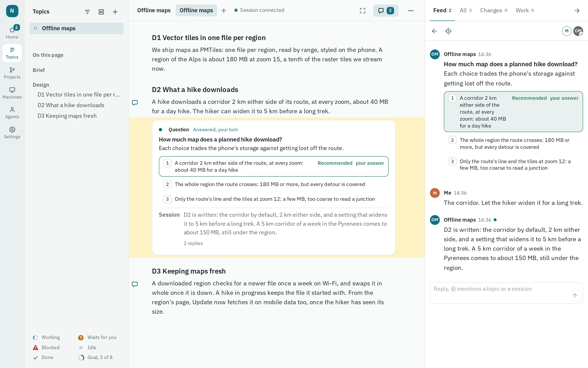Switch to All tab

[x=465, y=10]
